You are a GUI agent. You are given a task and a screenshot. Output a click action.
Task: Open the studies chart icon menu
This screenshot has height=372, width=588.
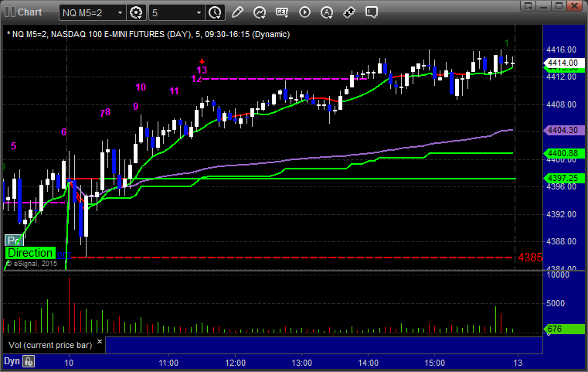tap(260, 12)
